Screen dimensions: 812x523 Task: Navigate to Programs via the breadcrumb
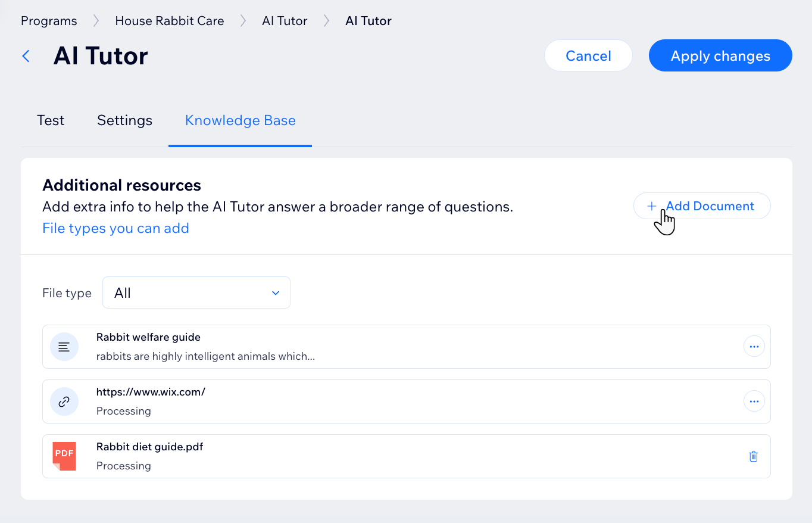pos(48,20)
